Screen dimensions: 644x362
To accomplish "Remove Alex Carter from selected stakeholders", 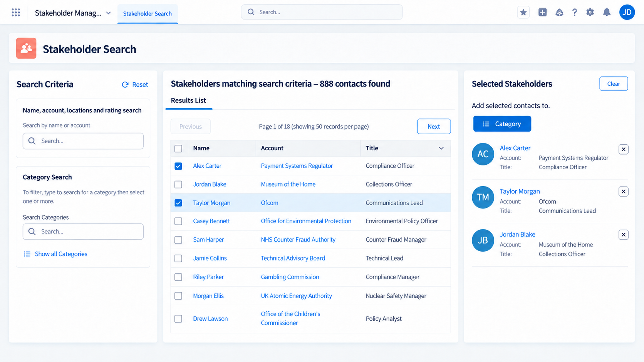I will coord(623,149).
